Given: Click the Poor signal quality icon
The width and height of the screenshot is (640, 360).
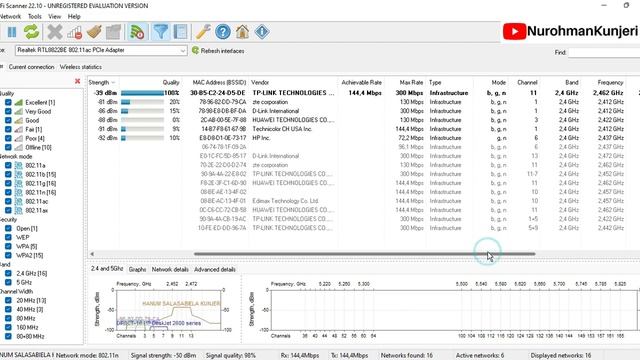Looking at the screenshot, I should 19,138.
